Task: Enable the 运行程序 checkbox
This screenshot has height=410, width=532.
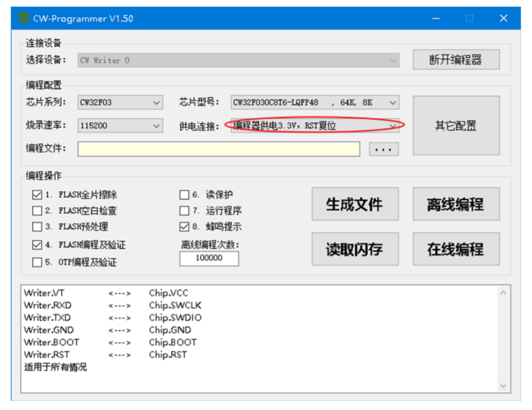Action: [184, 210]
